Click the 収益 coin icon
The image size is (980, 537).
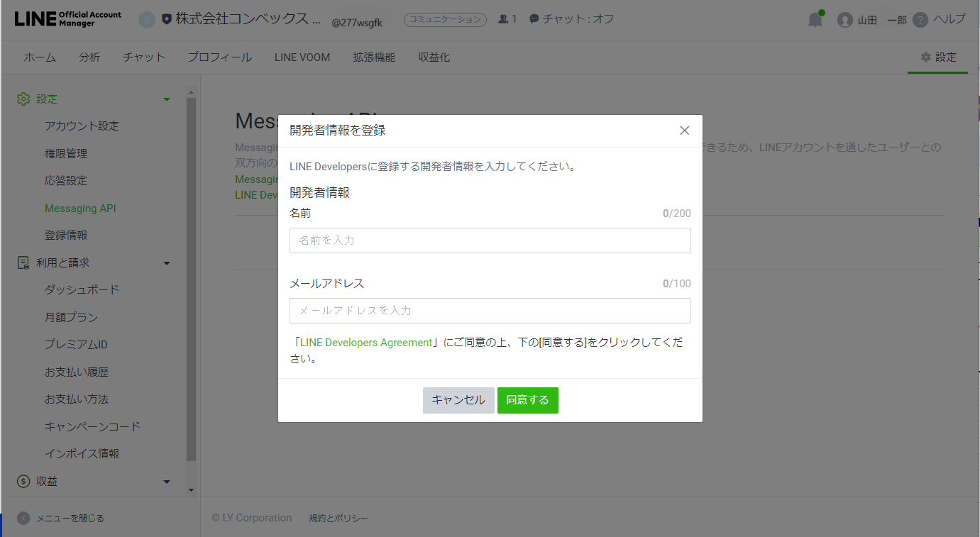23,481
